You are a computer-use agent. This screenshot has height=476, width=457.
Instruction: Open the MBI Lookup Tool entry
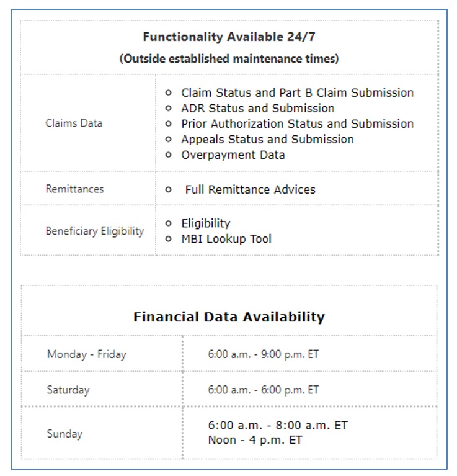point(226,238)
